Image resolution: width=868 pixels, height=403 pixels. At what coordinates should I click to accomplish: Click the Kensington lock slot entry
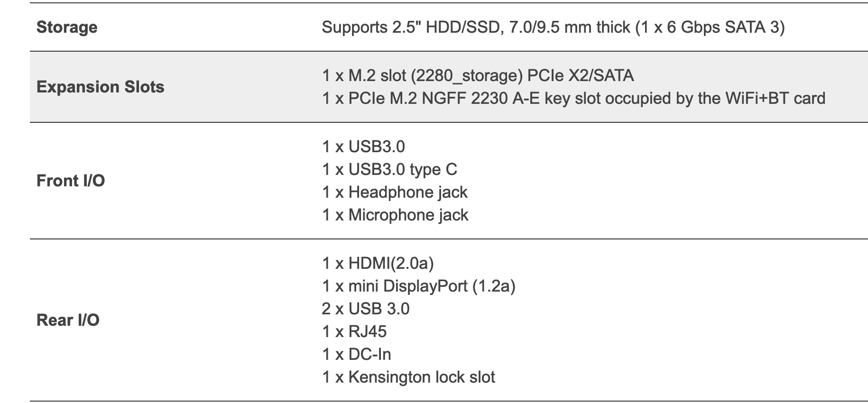[408, 377]
